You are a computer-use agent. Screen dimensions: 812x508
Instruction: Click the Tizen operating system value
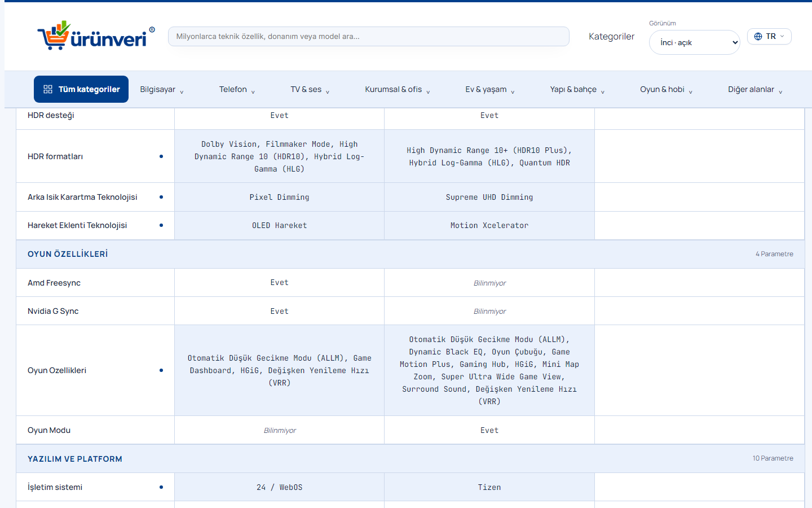pos(489,487)
